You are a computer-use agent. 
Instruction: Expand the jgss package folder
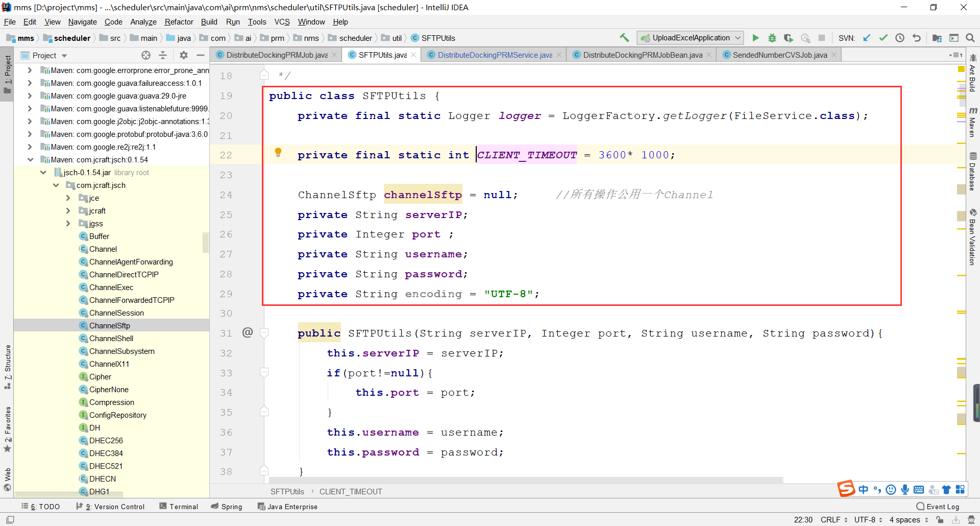68,223
